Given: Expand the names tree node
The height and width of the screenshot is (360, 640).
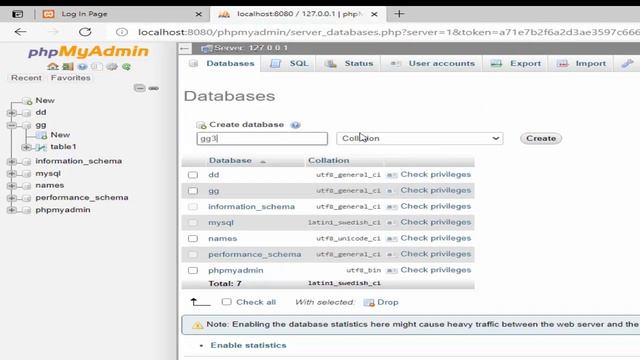Looking at the screenshot, I should [12, 185].
